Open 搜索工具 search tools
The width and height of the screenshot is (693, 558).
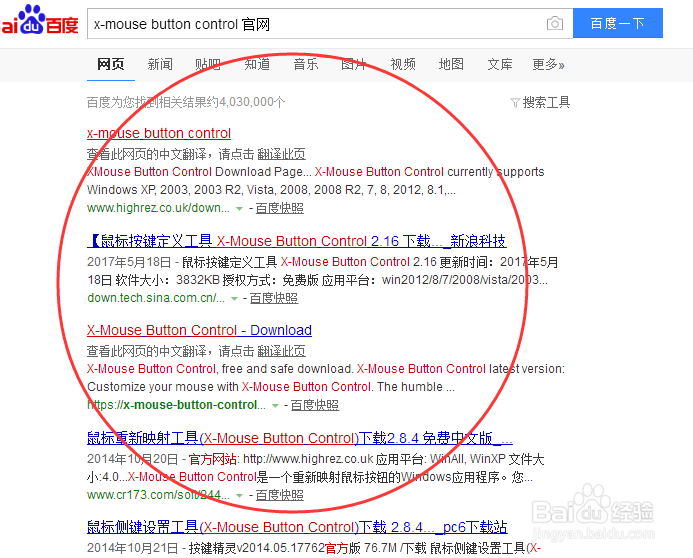coord(546,102)
